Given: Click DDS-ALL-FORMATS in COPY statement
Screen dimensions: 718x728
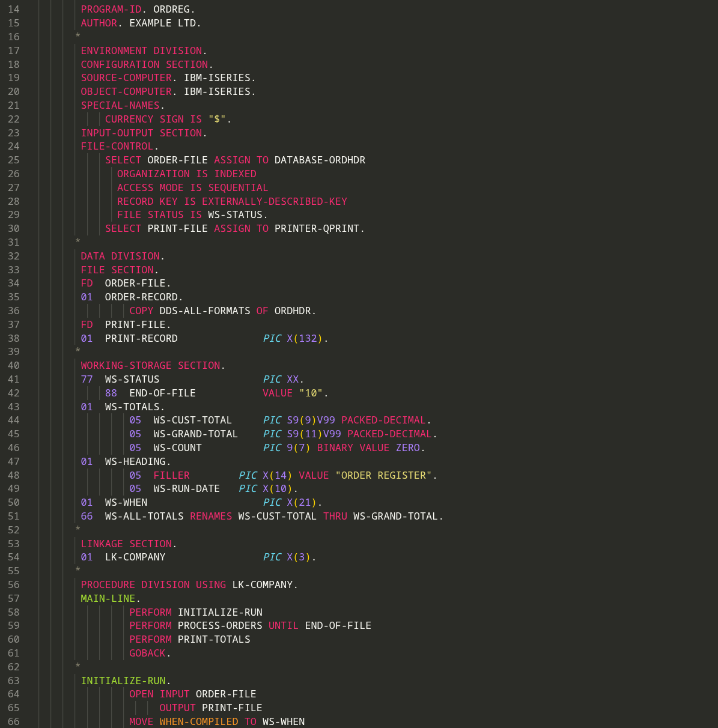Looking at the screenshot, I should point(205,311).
